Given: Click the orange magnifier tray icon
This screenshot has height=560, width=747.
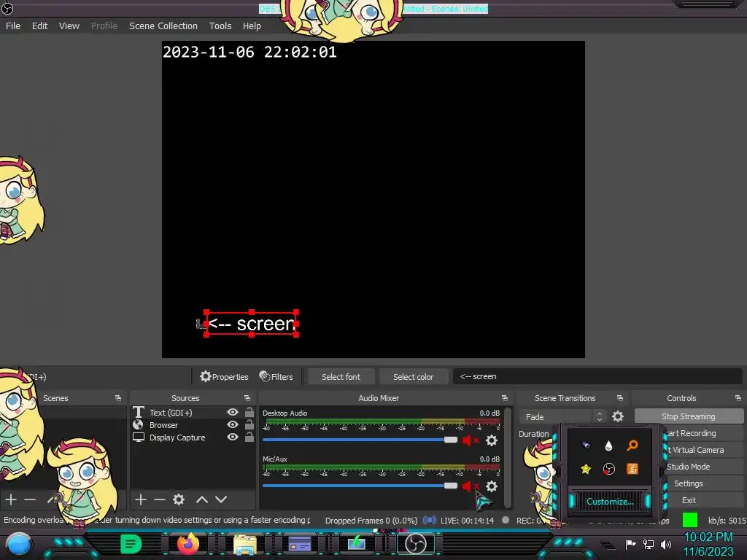Looking at the screenshot, I should coord(632,446).
